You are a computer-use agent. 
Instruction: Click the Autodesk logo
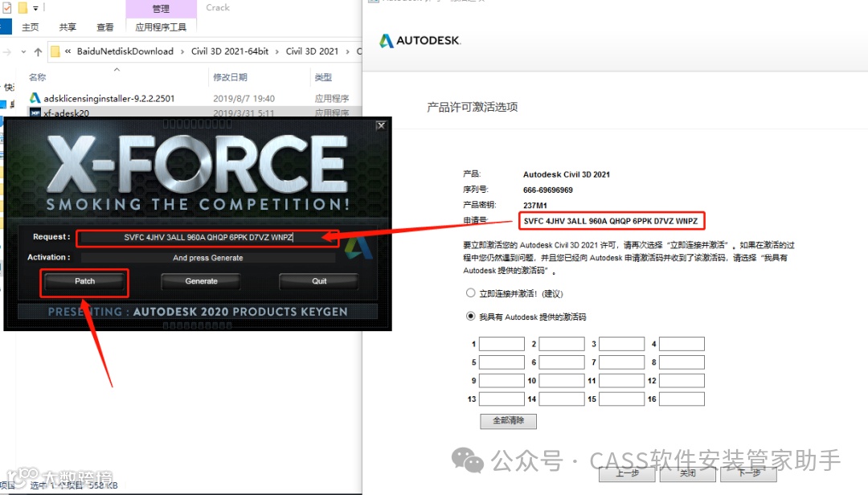(x=420, y=40)
